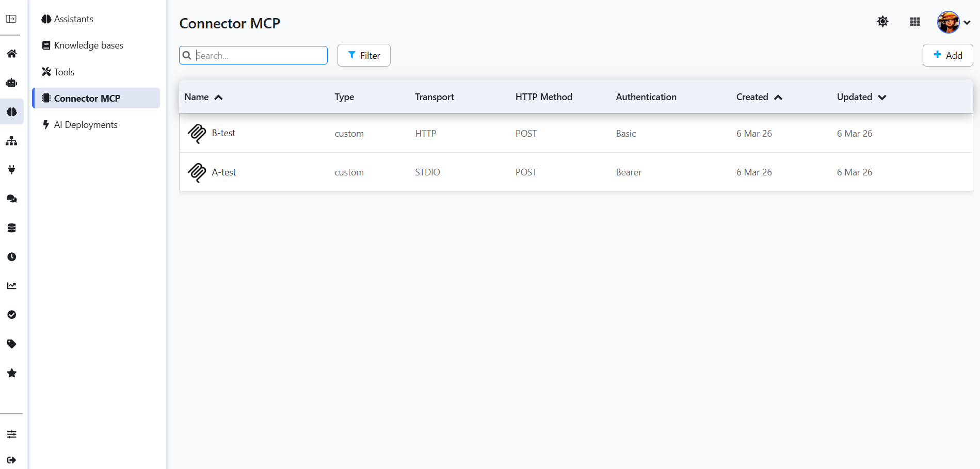Toggle the light/dark theme sun icon
980x469 pixels.
click(883, 22)
